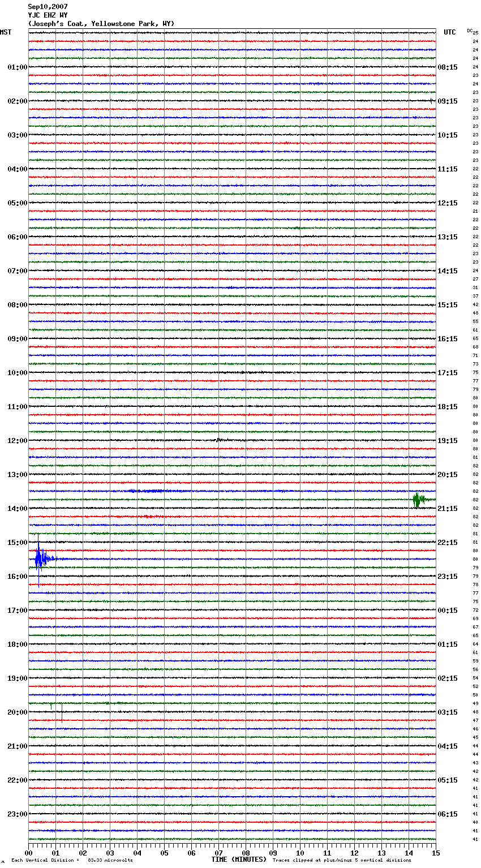The height and width of the screenshot is (868, 481).
Task: Click the DC value 37
Action: click(x=475, y=296)
